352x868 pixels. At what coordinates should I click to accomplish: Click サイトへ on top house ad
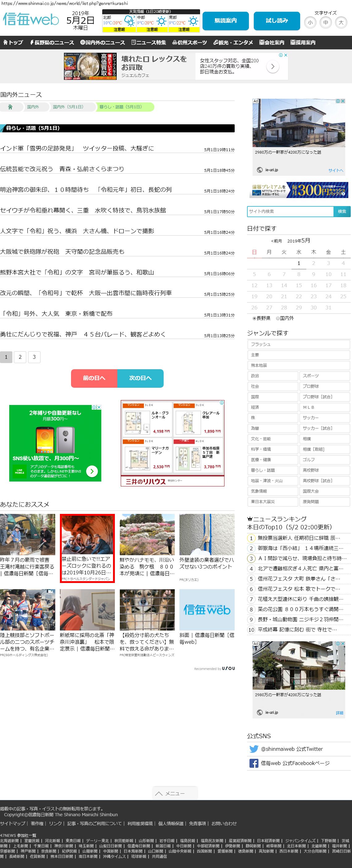(336, 170)
